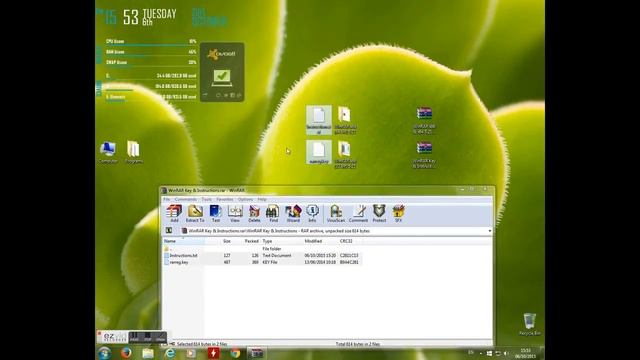
Task: Convert archive with SFX icon
Action: coord(398,213)
